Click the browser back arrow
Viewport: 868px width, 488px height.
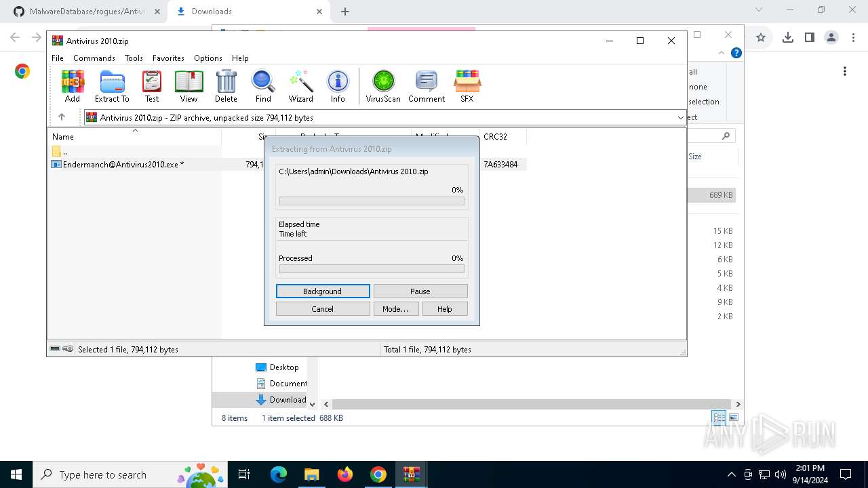click(15, 38)
